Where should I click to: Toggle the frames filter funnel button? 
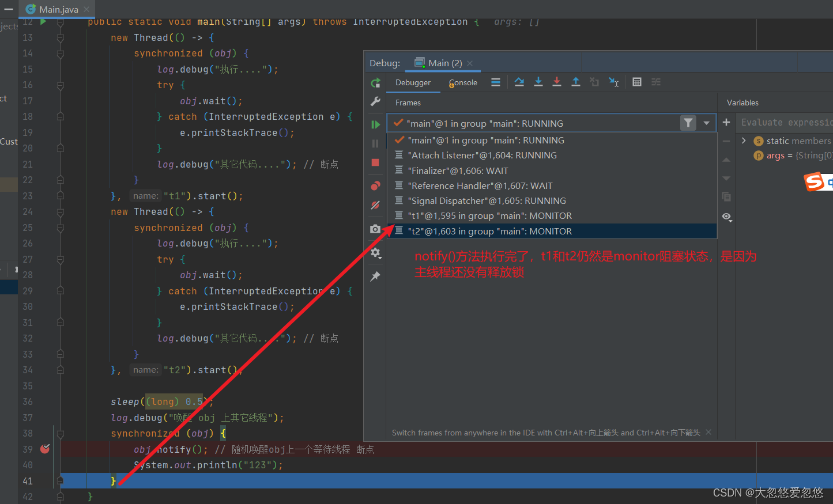coord(688,123)
